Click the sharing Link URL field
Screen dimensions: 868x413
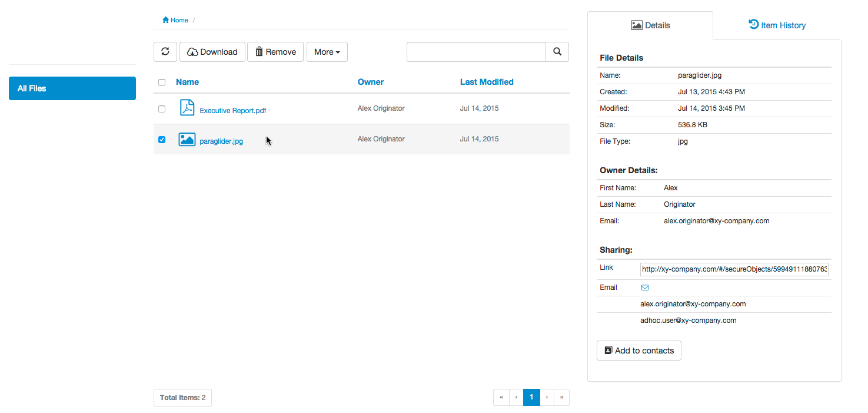[734, 269]
